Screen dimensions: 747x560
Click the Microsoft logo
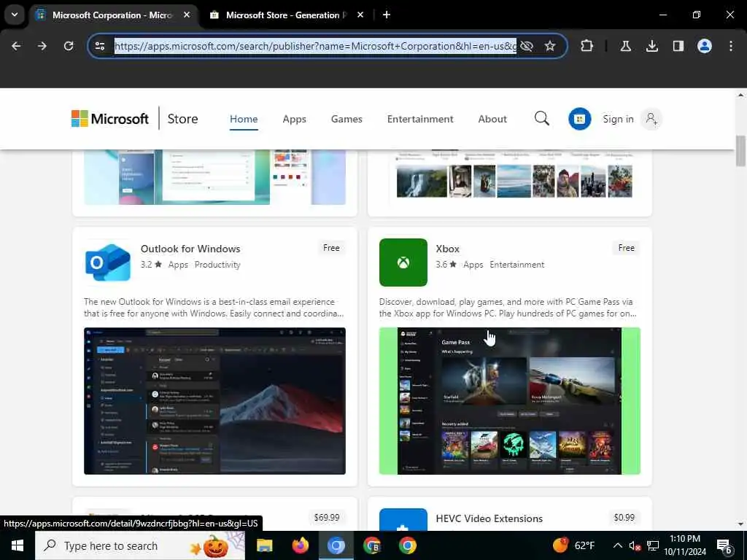(x=109, y=119)
